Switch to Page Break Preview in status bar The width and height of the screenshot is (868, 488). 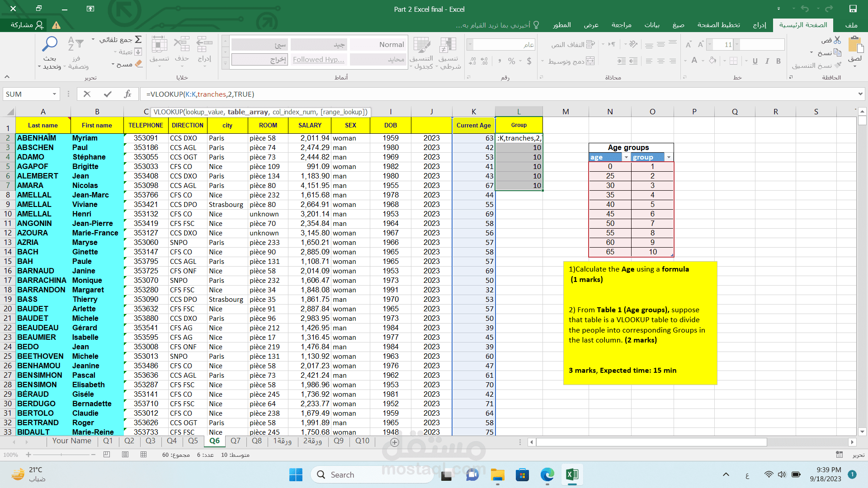click(x=107, y=455)
